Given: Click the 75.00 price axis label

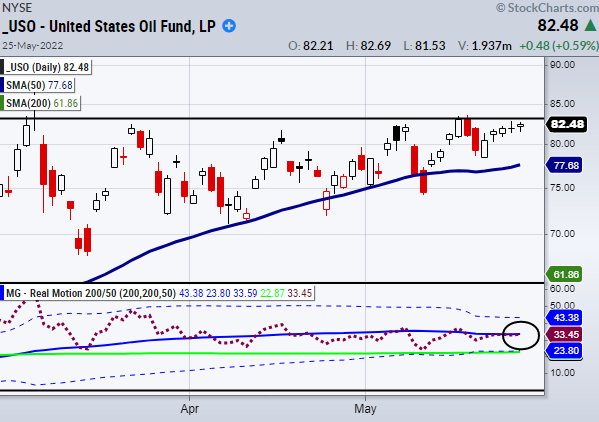Looking at the screenshot, I should (x=562, y=188).
